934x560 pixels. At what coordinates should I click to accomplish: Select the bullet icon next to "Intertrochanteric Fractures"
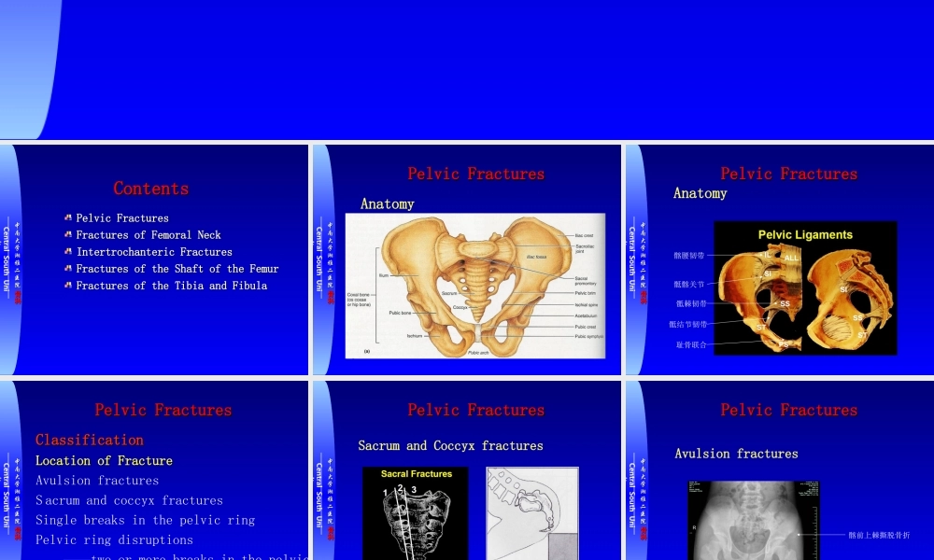pyautogui.click(x=68, y=252)
